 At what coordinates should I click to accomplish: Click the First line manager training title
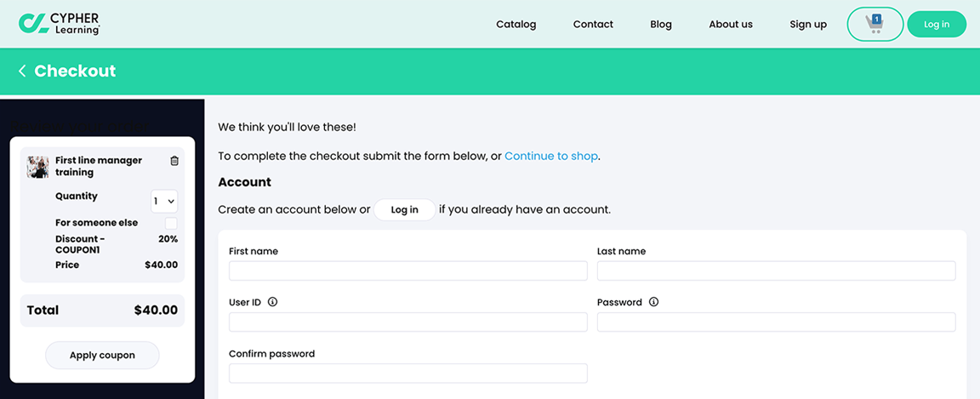pyautogui.click(x=99, y=167)
